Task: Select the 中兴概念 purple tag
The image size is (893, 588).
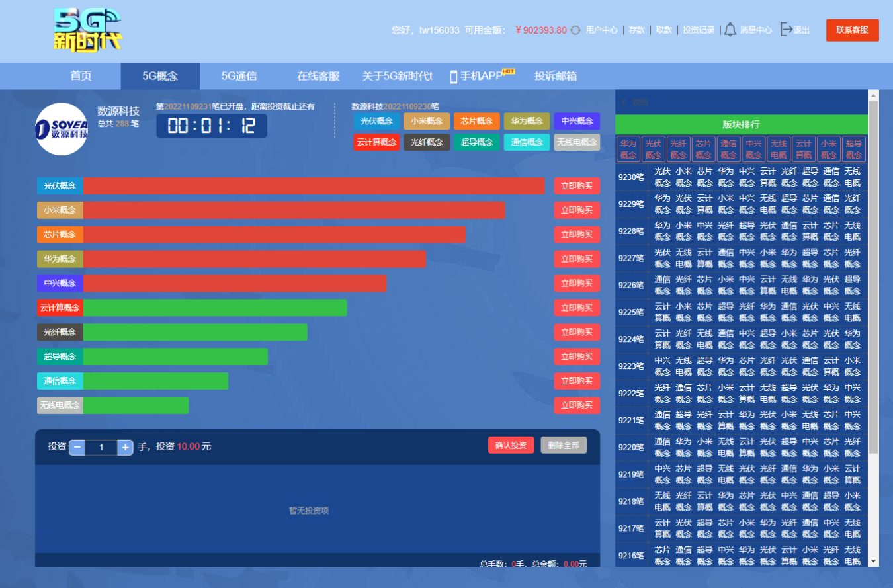Action: click(576, 121)
